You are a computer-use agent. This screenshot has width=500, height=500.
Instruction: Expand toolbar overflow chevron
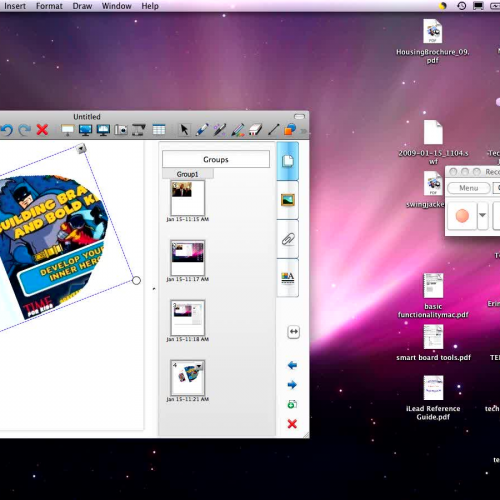[x=303, y=131]
